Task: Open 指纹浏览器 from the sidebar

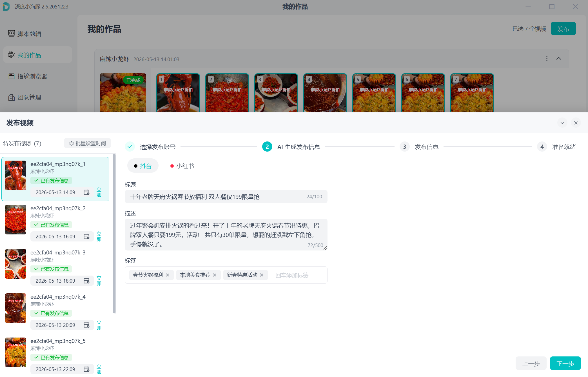Action: tap(38, 76)
